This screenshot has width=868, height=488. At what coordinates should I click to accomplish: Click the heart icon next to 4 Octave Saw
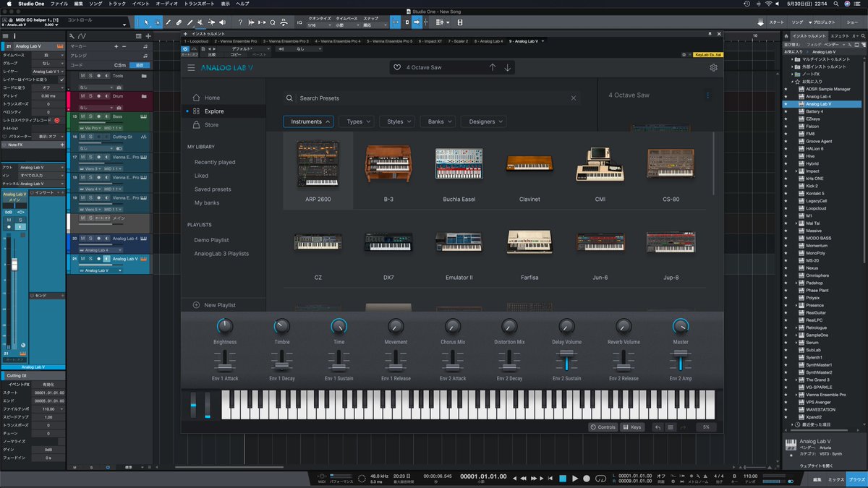[396, 67]
